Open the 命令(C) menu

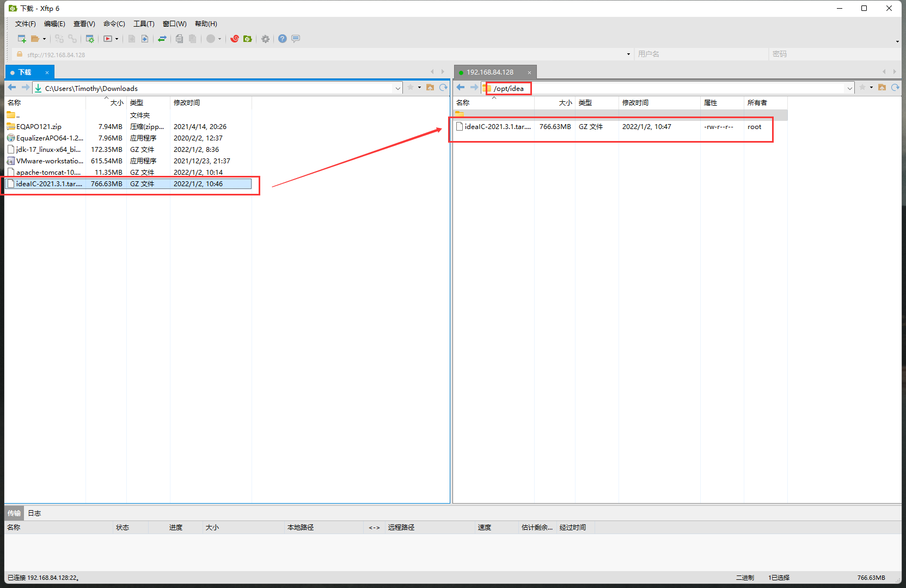[114, 23]
